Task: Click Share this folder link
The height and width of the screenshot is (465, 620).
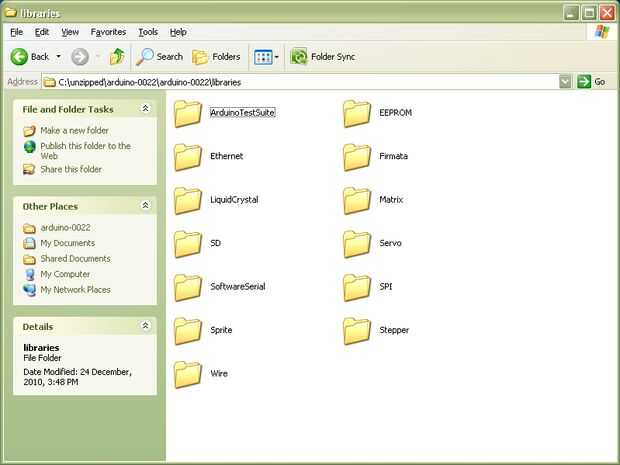Action: [71, 169]
